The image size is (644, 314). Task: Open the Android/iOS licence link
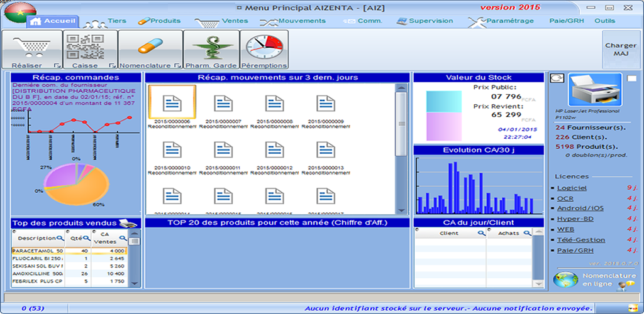click(x=572, y=208)
